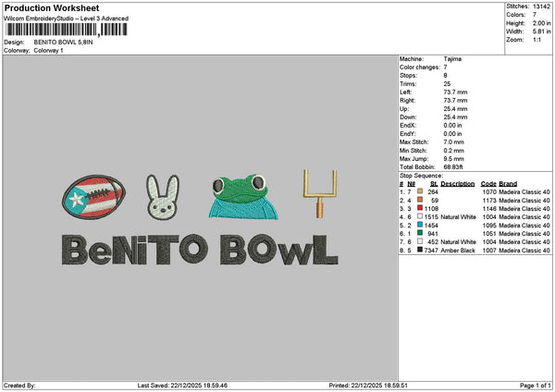Click the Stitches count value 13142

543,6
